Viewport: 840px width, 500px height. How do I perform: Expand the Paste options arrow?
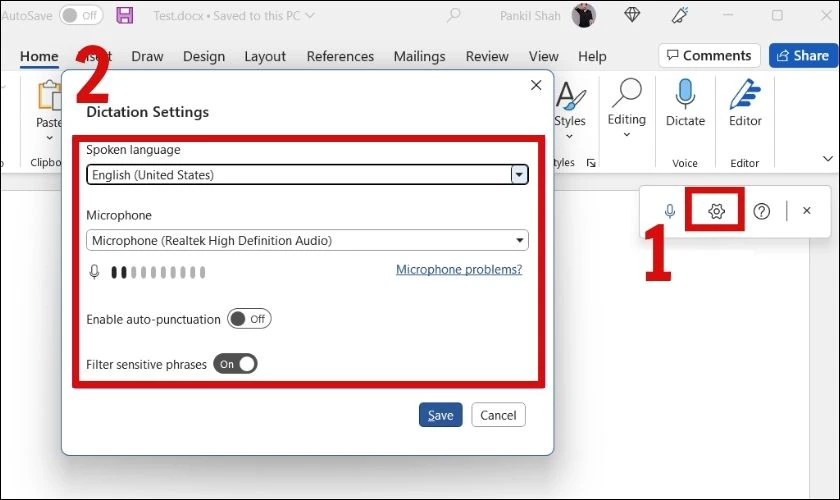click(49, 138)
